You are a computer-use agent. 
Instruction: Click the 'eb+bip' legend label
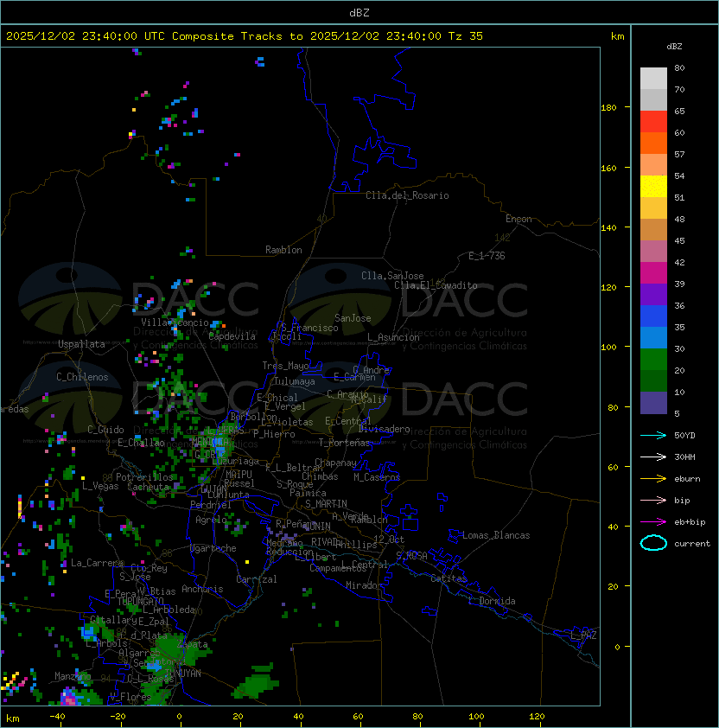(x=690, y=522)
